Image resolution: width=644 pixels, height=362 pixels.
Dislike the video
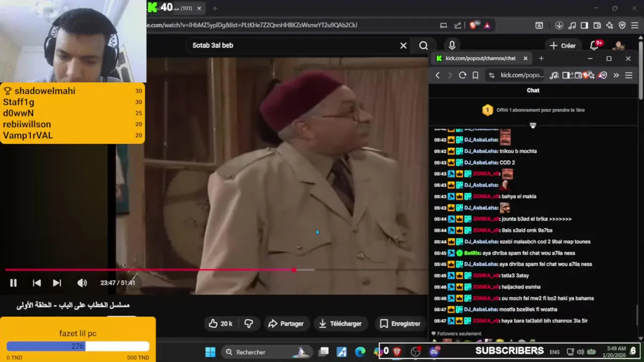[249, 324]
